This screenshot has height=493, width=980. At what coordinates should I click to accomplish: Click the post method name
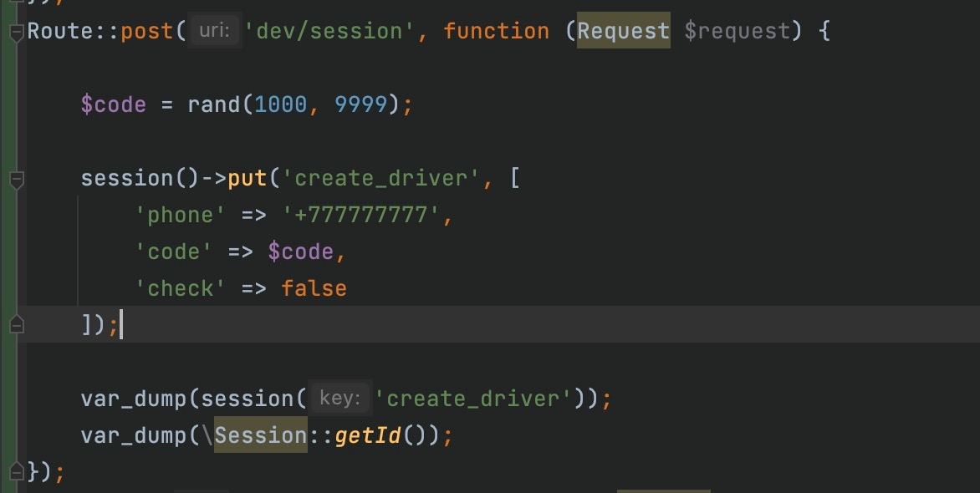pos(147,31)
